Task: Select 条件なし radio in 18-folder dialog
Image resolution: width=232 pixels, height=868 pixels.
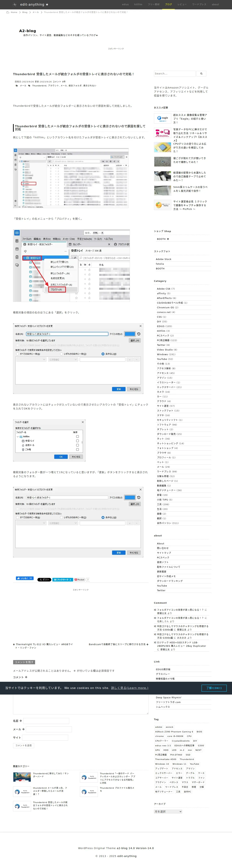Action: pos(103,354)
